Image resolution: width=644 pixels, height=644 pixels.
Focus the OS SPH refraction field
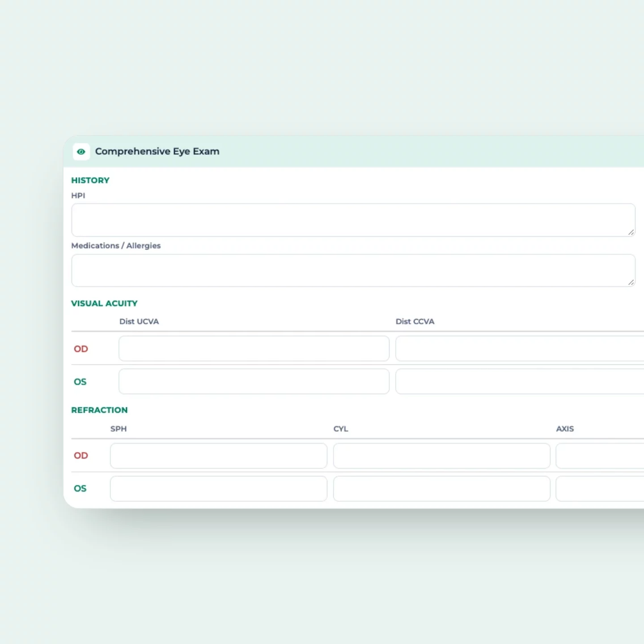tap(219, 488)
